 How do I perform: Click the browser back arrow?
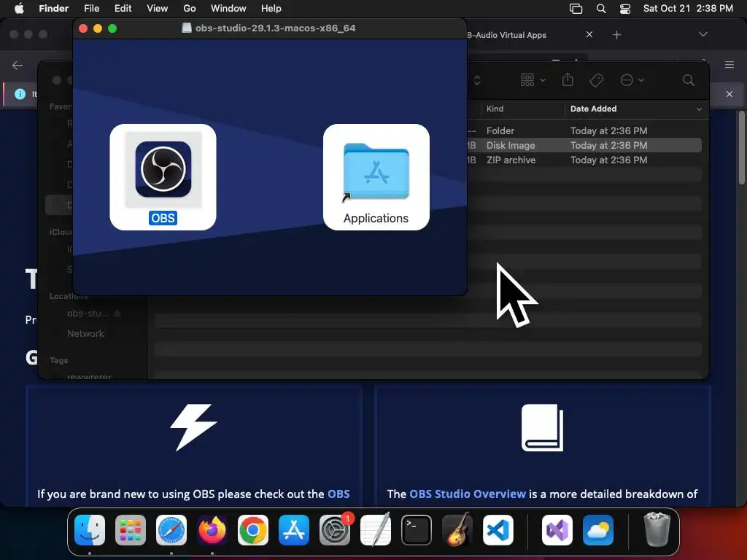point(18,65)
